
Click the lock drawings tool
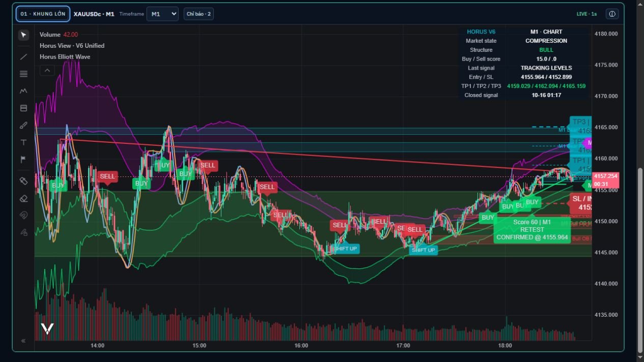point(23,232)
